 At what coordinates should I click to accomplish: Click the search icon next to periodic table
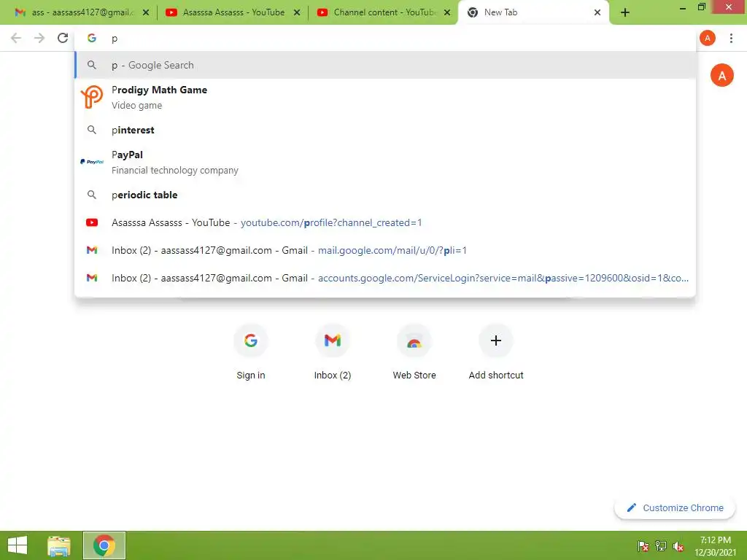[92, 195]
